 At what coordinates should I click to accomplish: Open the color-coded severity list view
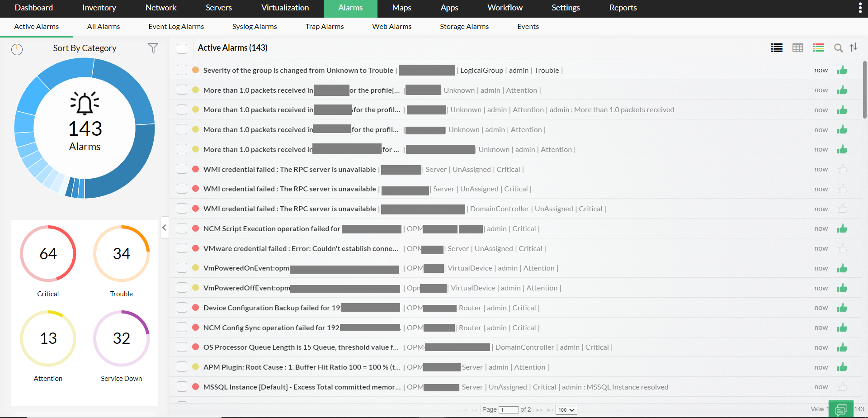[818, 47]
